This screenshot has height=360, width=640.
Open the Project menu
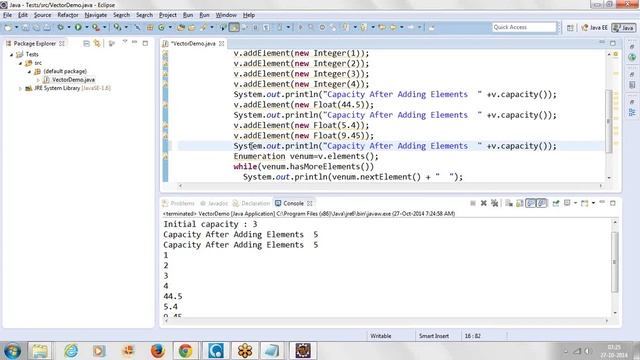click(x=168, y=15)
